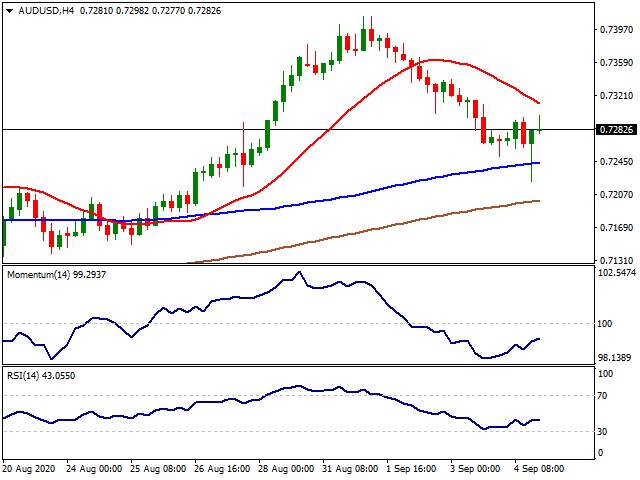The image size is (640, 480).
Task: Click the 0.73210 price scale value
Action: (616, 96)
